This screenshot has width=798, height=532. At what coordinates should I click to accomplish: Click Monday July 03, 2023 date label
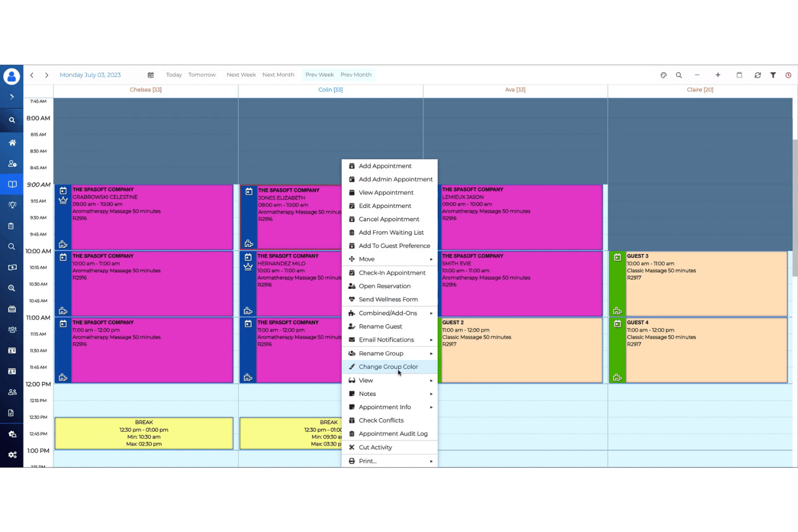(90, 75)
